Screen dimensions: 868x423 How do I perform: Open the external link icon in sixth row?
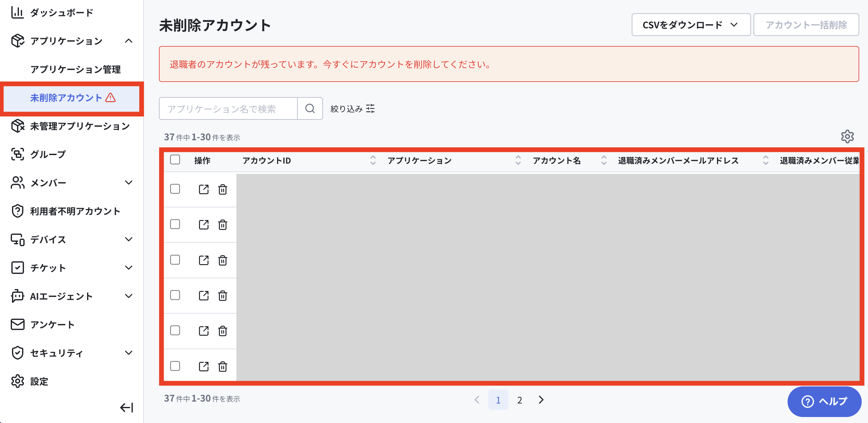(203, 366)
